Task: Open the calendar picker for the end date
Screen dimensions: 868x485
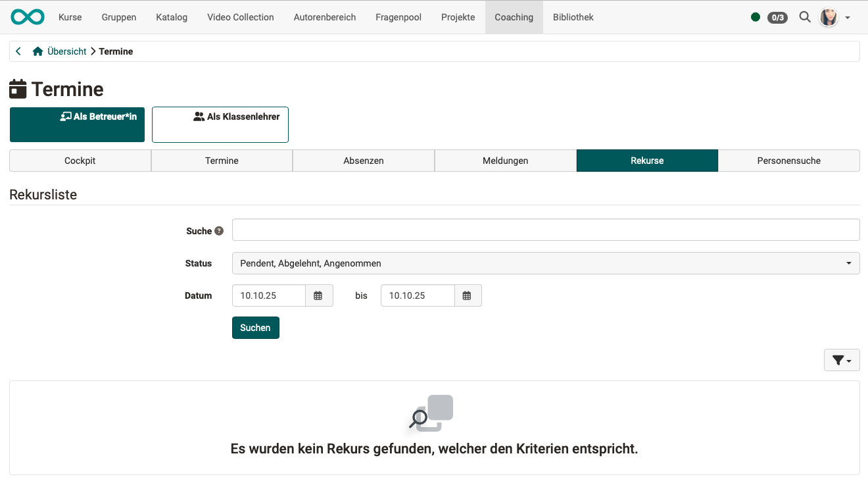Action: tap(468, 295)
